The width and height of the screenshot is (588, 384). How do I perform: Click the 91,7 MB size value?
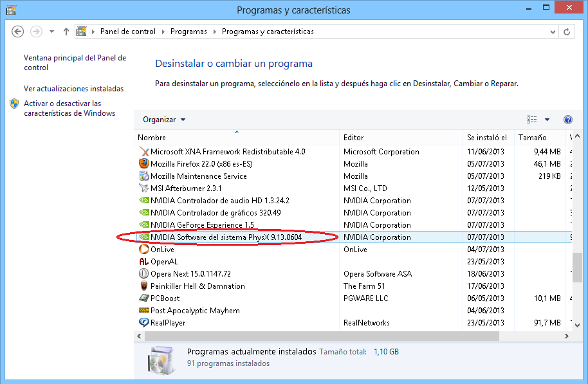coord(547,322)
